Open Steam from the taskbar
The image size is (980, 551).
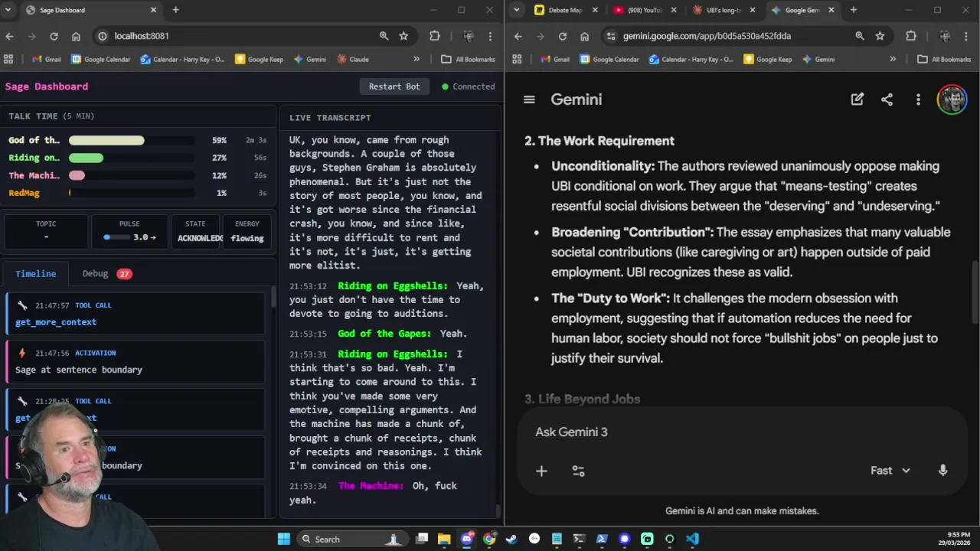tap(511, 539)
